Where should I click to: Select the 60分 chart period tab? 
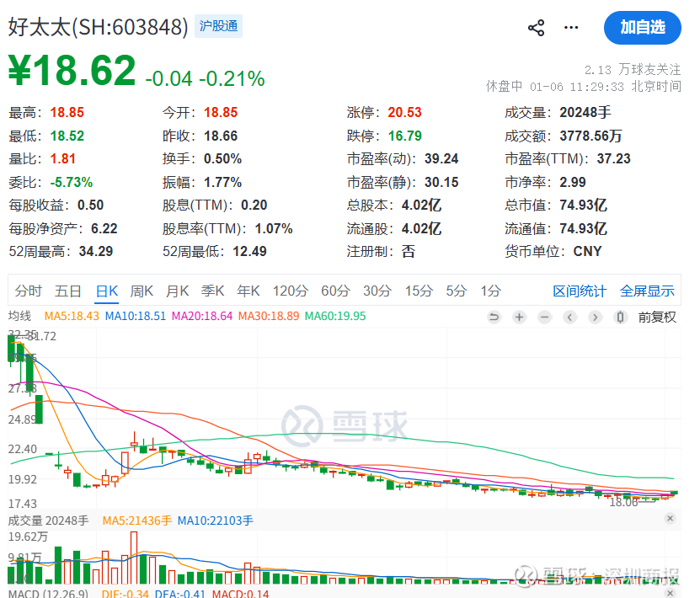(335, 291)
